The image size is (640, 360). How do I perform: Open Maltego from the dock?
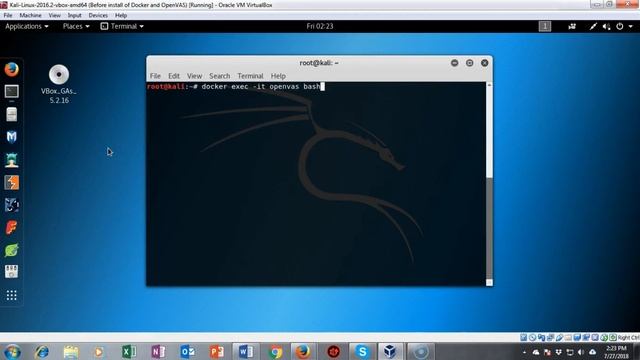(x=11, y=205)
